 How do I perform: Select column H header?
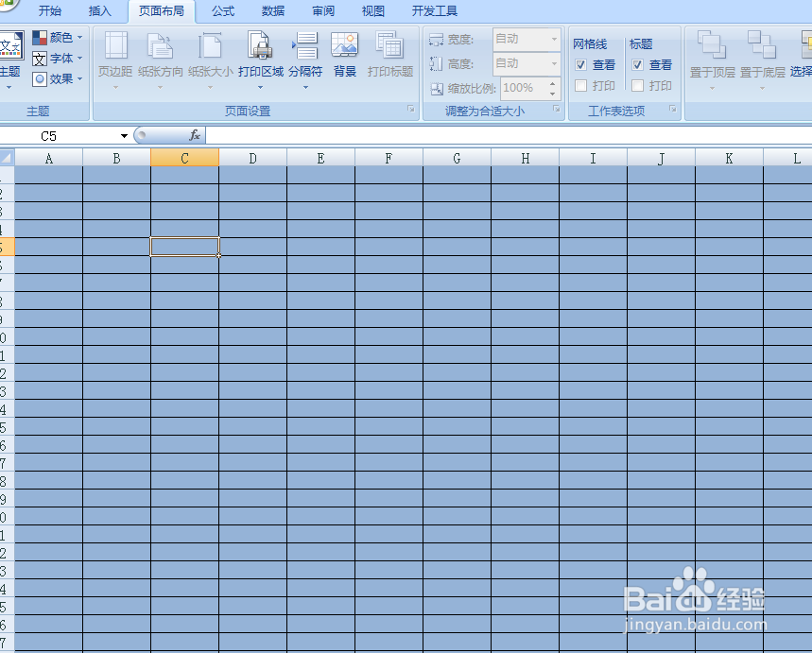526,158
